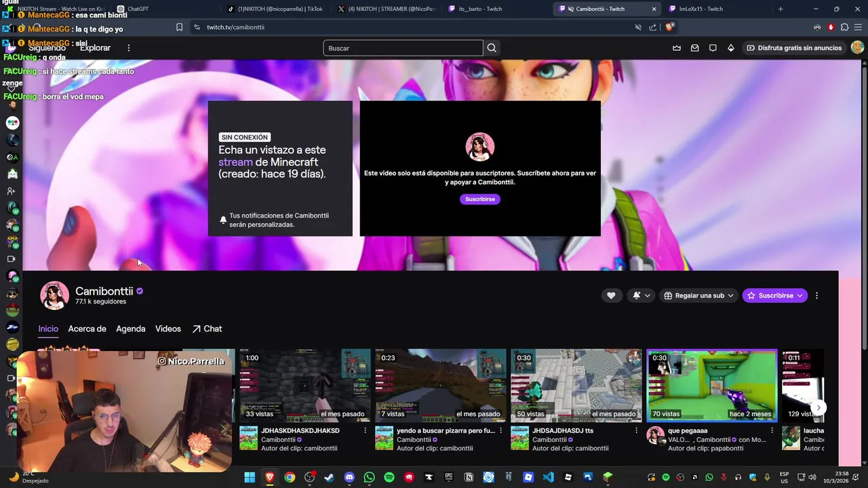
Task: Click the Camibonttii channel profile avatar
Action: point(54,296)
